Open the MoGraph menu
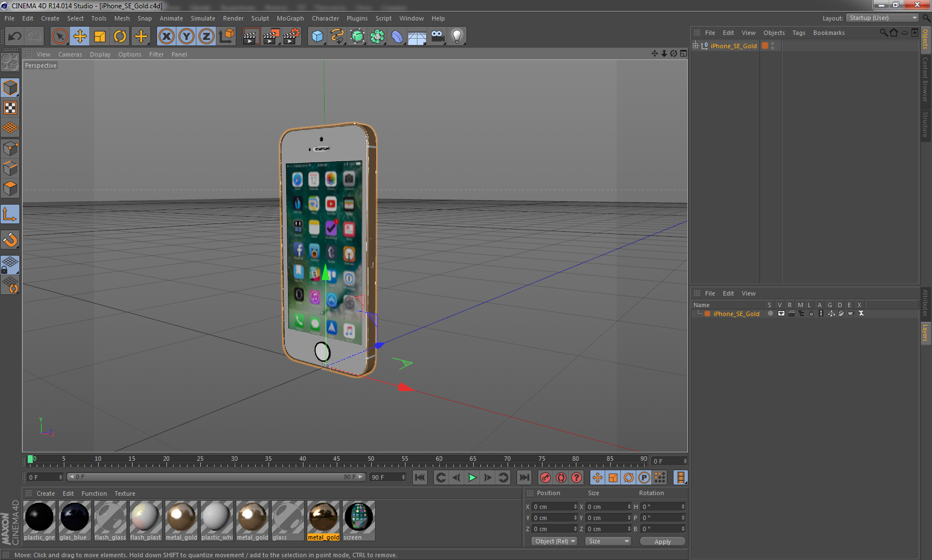The height and width of the screenshot is (560, 932). coord(291,18)
